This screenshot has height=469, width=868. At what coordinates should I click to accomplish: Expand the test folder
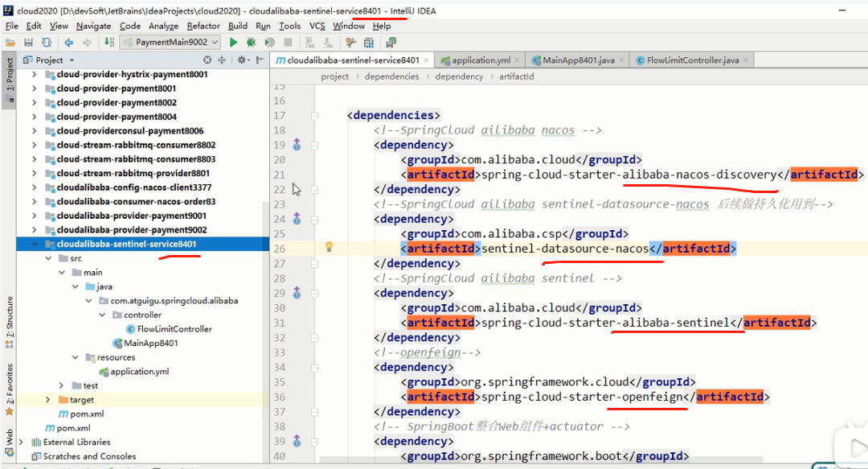(x=61, y=385)
